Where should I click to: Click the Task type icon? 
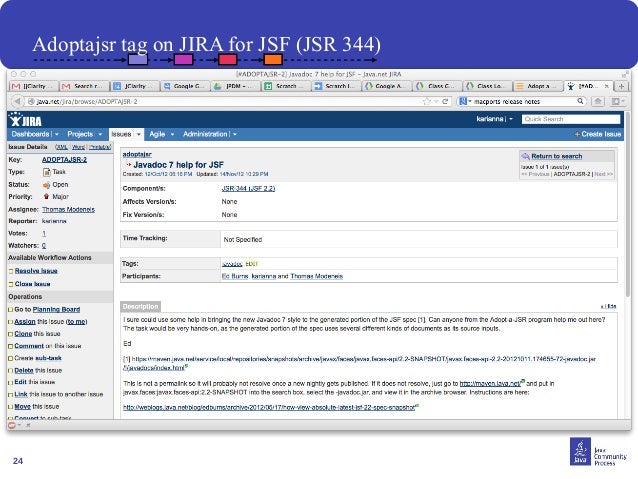click(x=46, y=172)
